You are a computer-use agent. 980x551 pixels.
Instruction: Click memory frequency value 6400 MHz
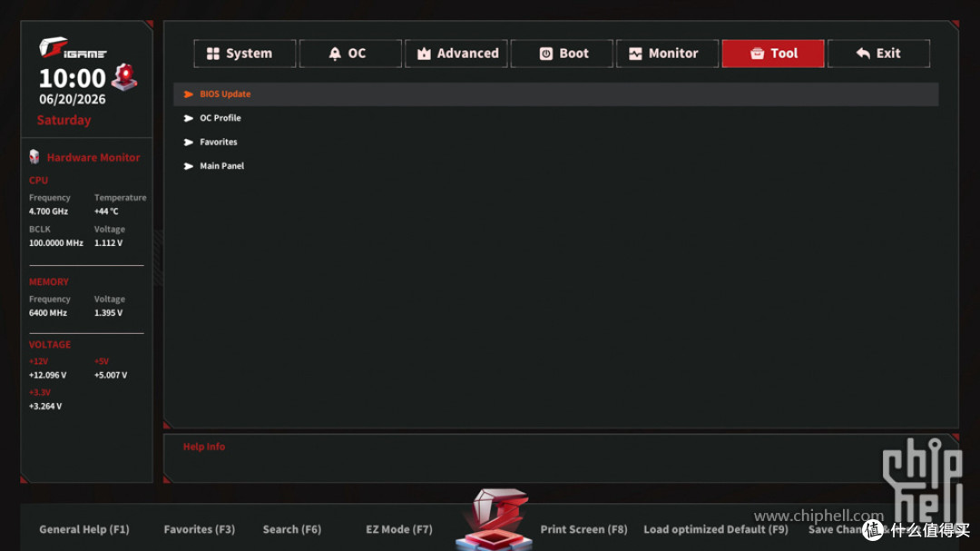(x=47, y=312)
